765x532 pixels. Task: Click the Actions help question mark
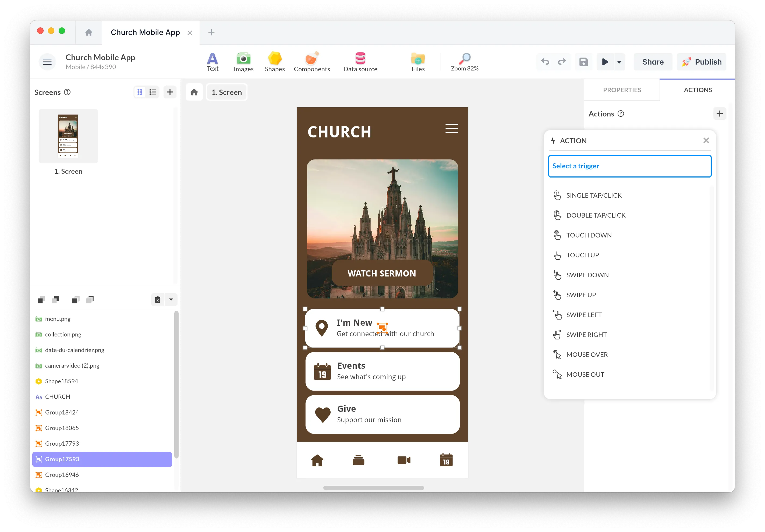[621, 114]
